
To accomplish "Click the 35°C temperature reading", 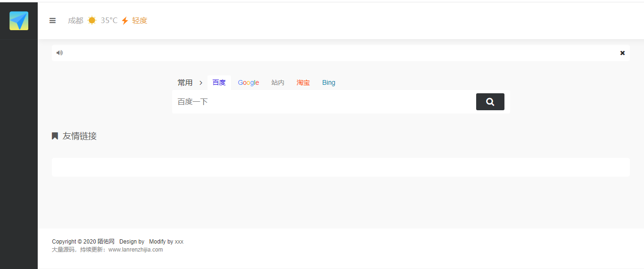I will point(109,21).
